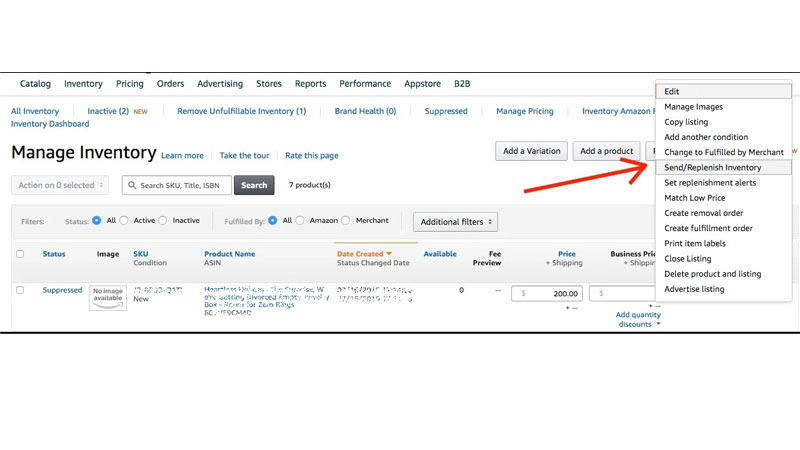This screenshot has width=800, height=450.
Task: Expand the Additional filters dropdown
Action: [x=455, y=222]
